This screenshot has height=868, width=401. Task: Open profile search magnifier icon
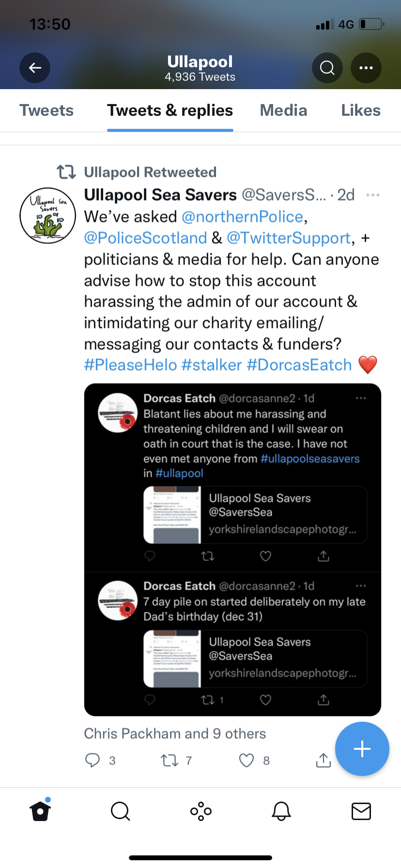click(327, 68)
